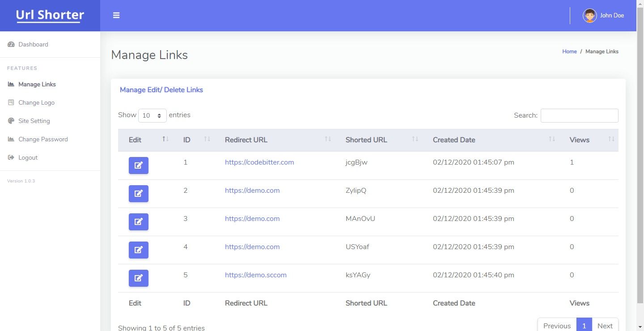Click the edit icon for https://codebitter.com row
This screenshot has width=644, height=331.
coord(139,165)
